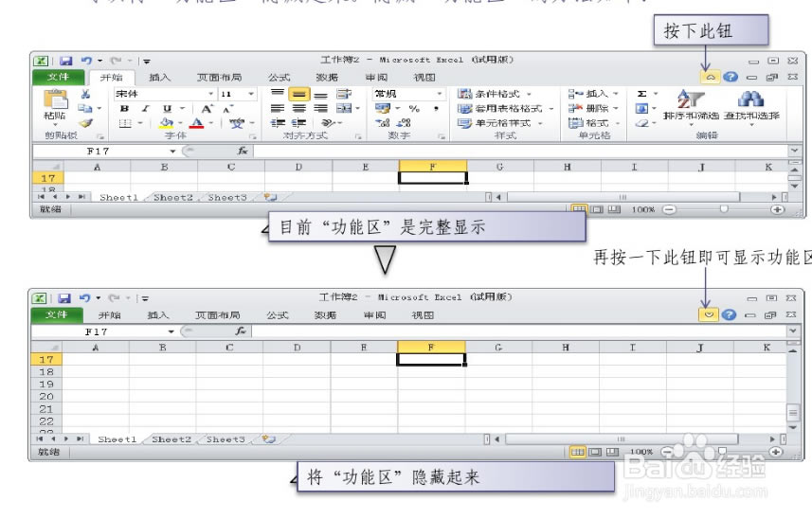The height and width of the screenshot is (519, 812).
Task: Open Conditional Formatting (条件格式) dropdown
Action: [x=495, y=94]
